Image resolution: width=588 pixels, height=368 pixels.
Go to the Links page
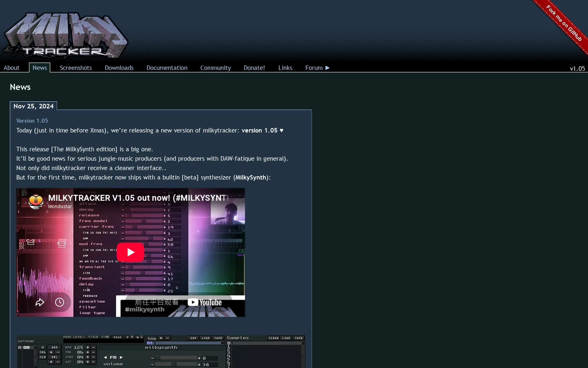[x=285, y=68]
